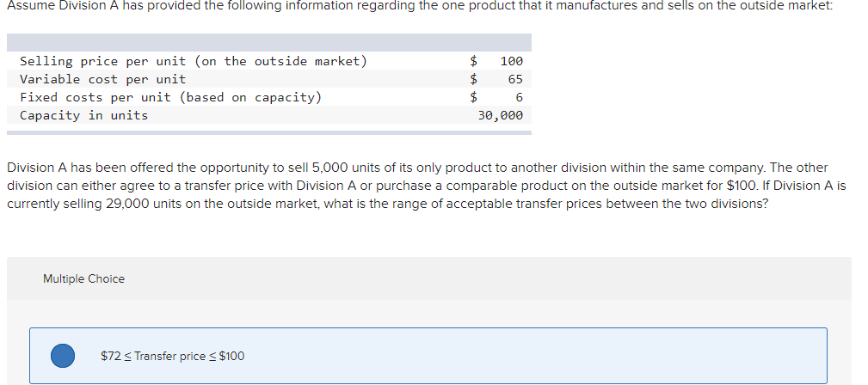Click the 'Variable cost per unit' row label
Image resolution: width=868 pixels, height=385 pixels.
point(103,79)
